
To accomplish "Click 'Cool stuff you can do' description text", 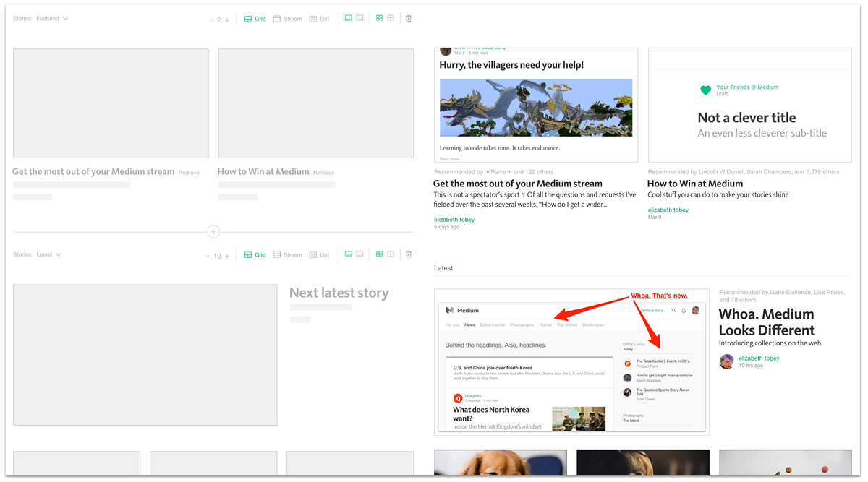I will click(x=718, y=195).
